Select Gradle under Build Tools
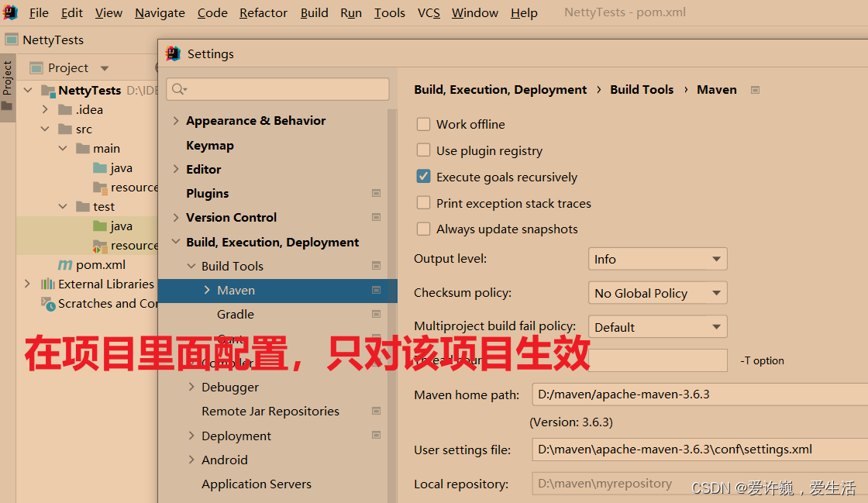Image resolution: width=868 pixels, height=503 pixels. tap(236, 315)
